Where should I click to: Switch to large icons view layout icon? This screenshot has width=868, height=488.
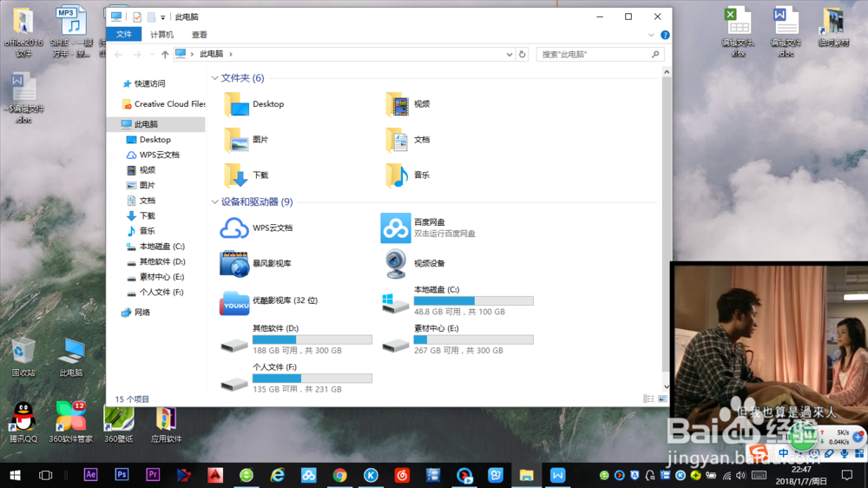click(662, 399)
